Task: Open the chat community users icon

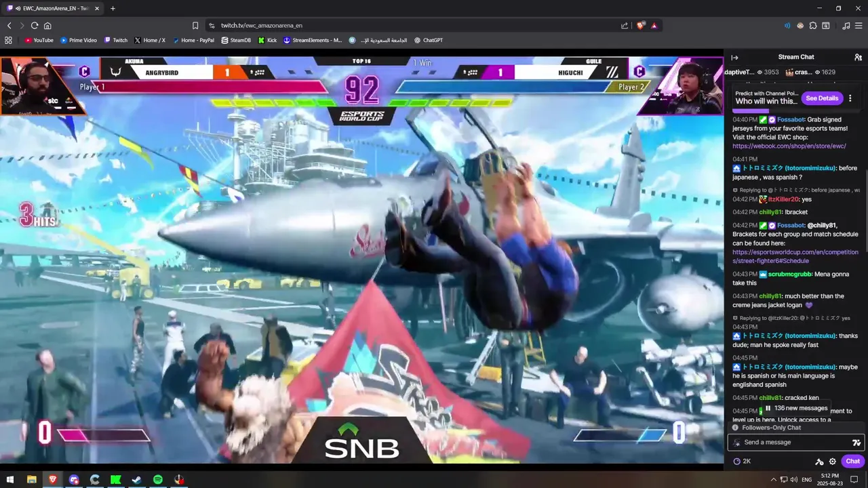Action: (858, 58)
